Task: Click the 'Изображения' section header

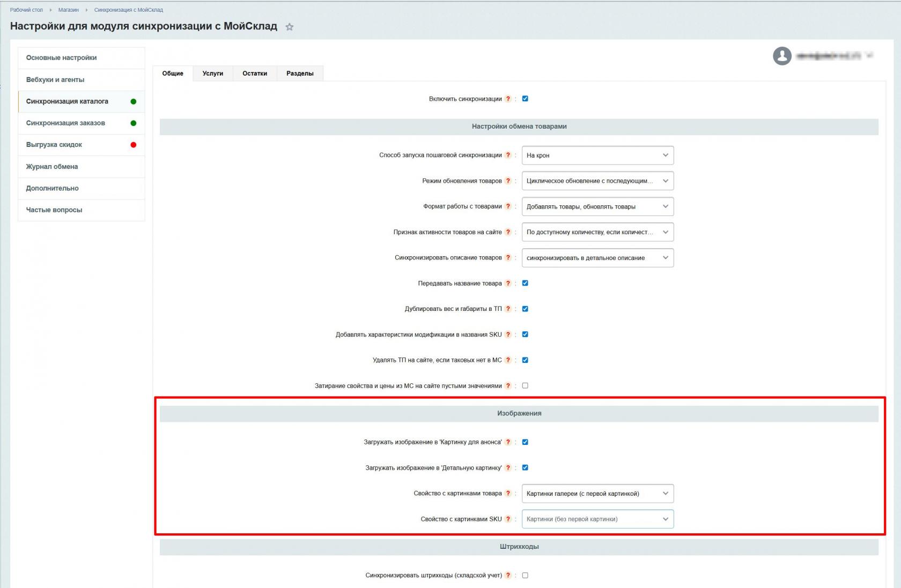Action: pyautogui.click(x=519, y=413)
